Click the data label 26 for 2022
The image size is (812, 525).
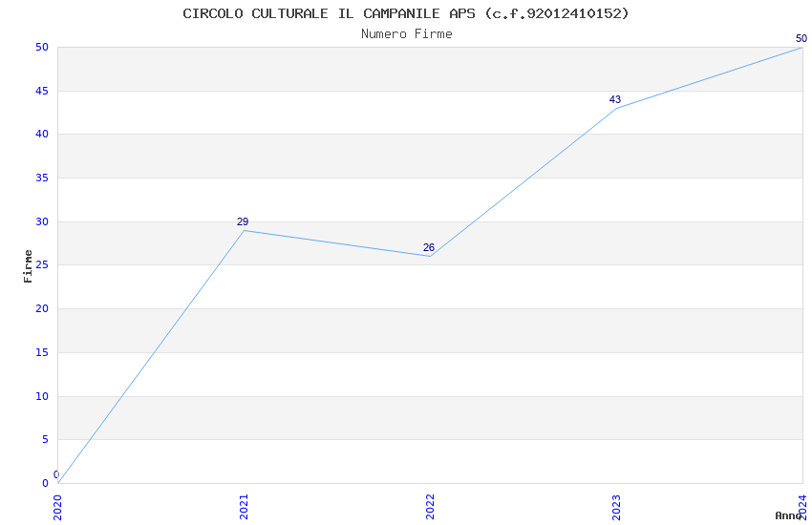coord(428,248)
